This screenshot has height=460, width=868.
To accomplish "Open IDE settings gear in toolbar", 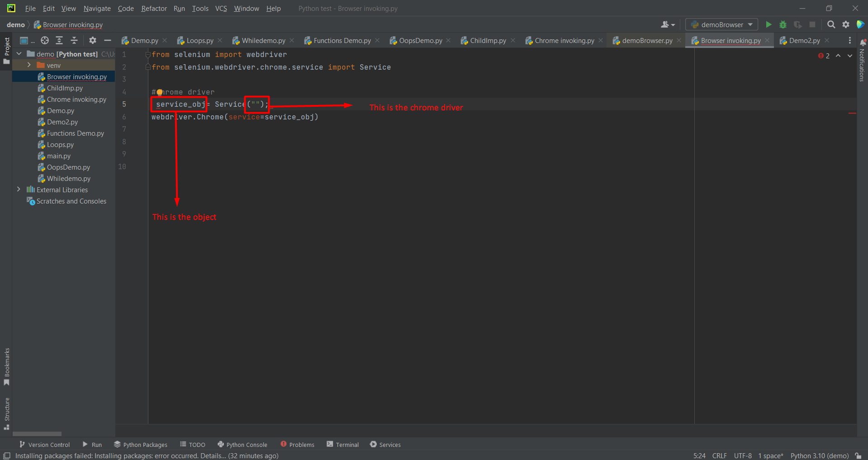I will 846,24.
